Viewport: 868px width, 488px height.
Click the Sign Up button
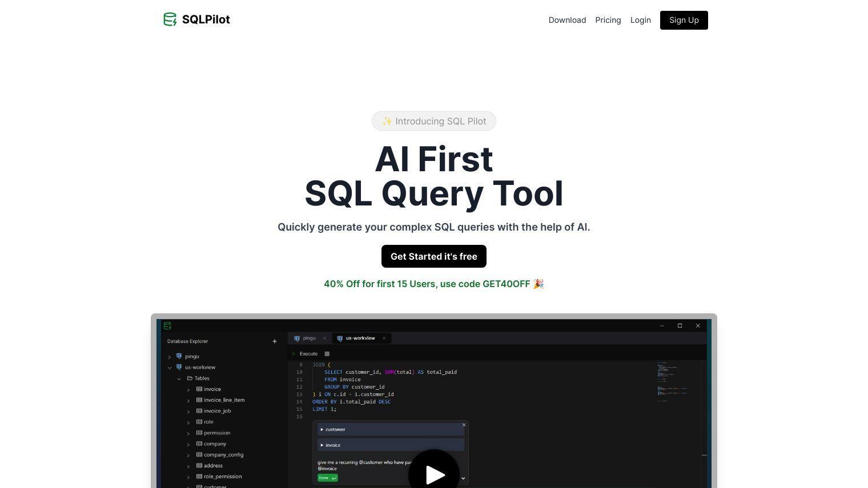[684, 20]
